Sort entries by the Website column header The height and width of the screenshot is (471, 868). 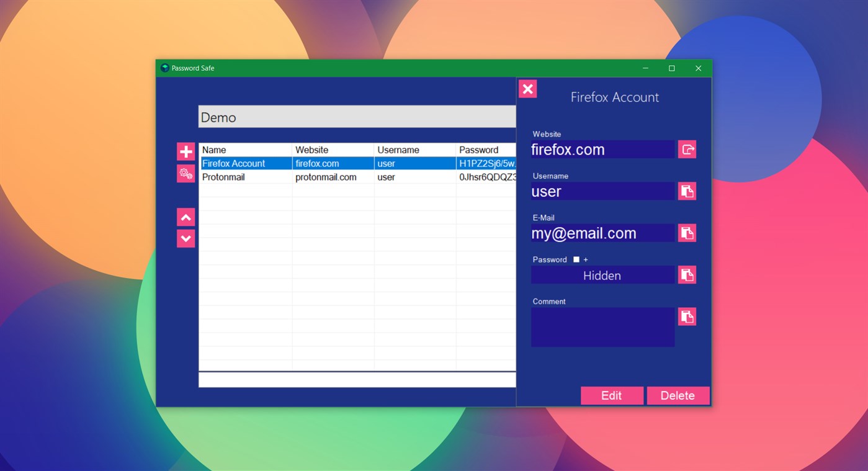pos(311,150)
